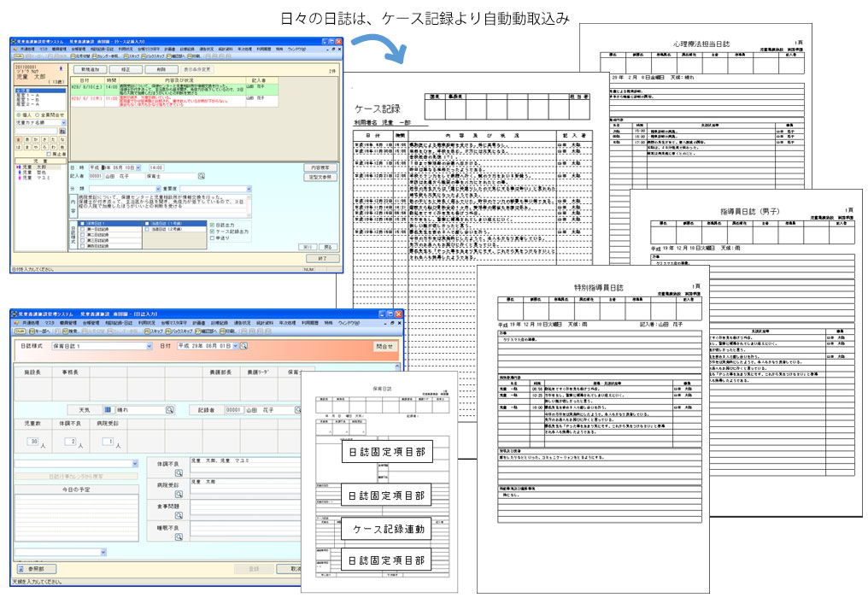The height and width of the screenshot is (598, 868).
Task: Click the search icon under 食事問題
Action: click(x=179, y=513)
